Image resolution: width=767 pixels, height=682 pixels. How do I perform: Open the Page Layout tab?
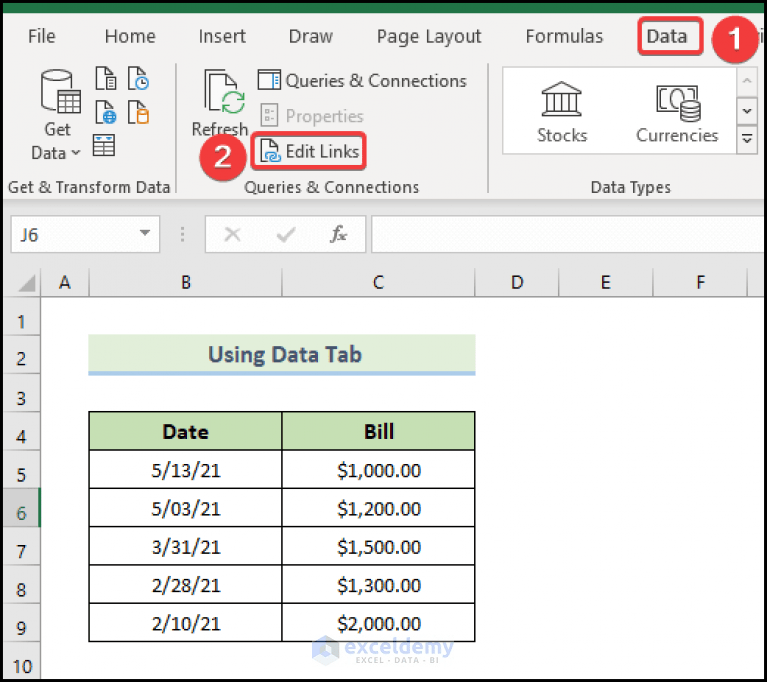(x=429, y=36)
